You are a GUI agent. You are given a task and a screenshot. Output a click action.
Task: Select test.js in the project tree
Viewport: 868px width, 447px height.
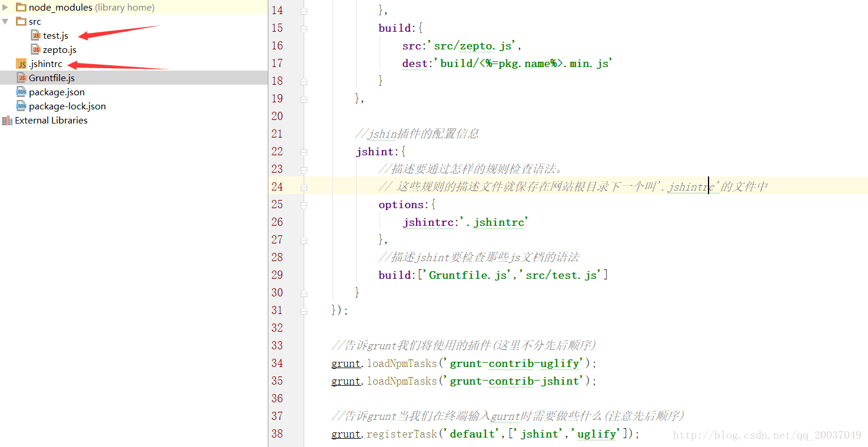tap(55, 36)
